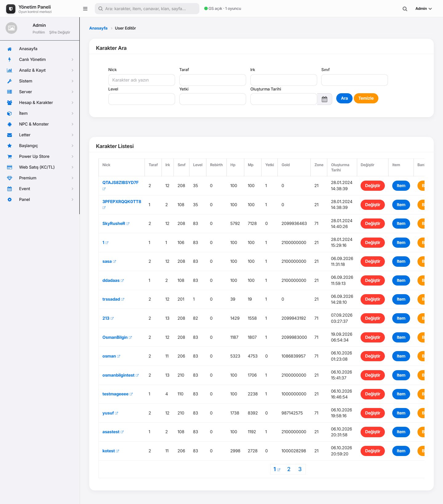The height and width of the screenshot is (504, 443).
Task: Click the Sistem wrench icon
Action: [10, 81]
